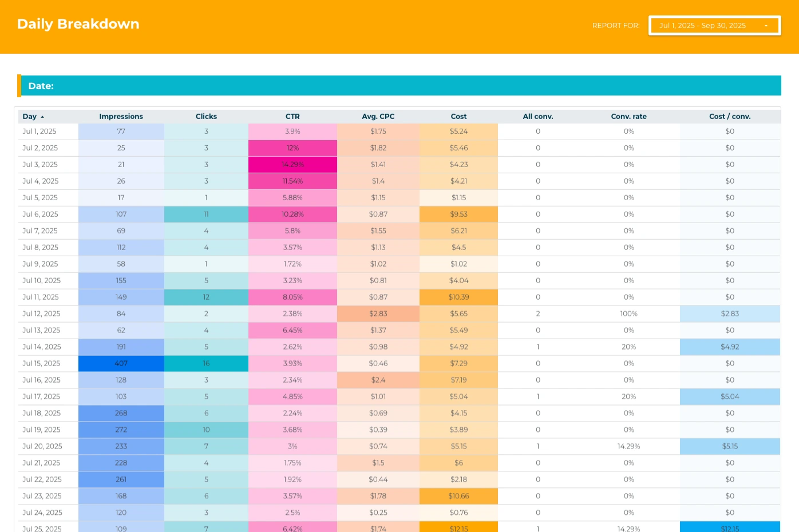Image resolution: width=799 pixels, height=532 pixels.
Task: Select the Jul 15, 2025 row date
Action: click(x=41, y=364)
